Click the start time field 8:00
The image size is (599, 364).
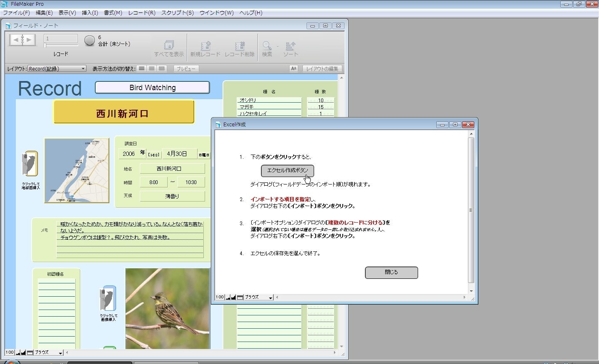pyautogui.click(x=153, y=182)
